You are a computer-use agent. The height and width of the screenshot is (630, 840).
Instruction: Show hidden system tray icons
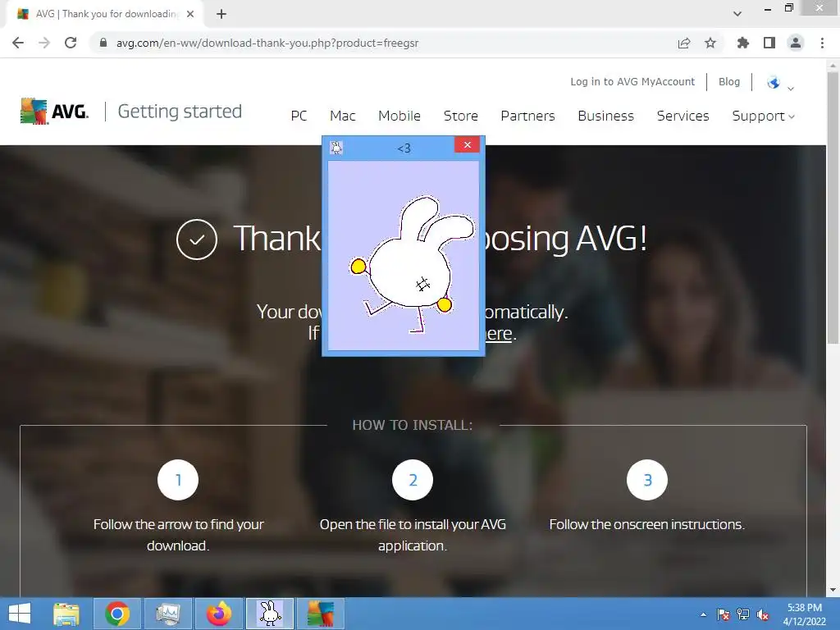click(703, 614)
